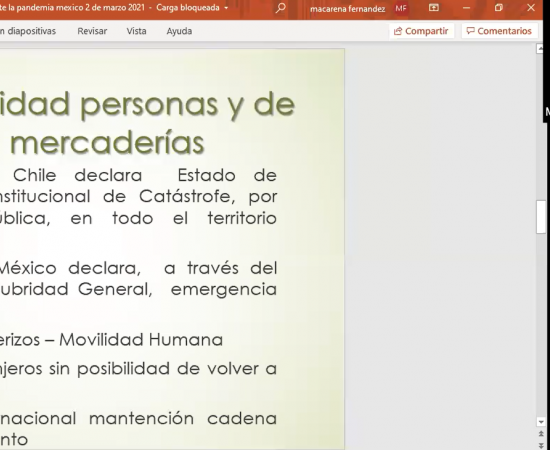Expand the Carga bloqueada status dropdown
This screenshot has height=450, width=550.
226,8
